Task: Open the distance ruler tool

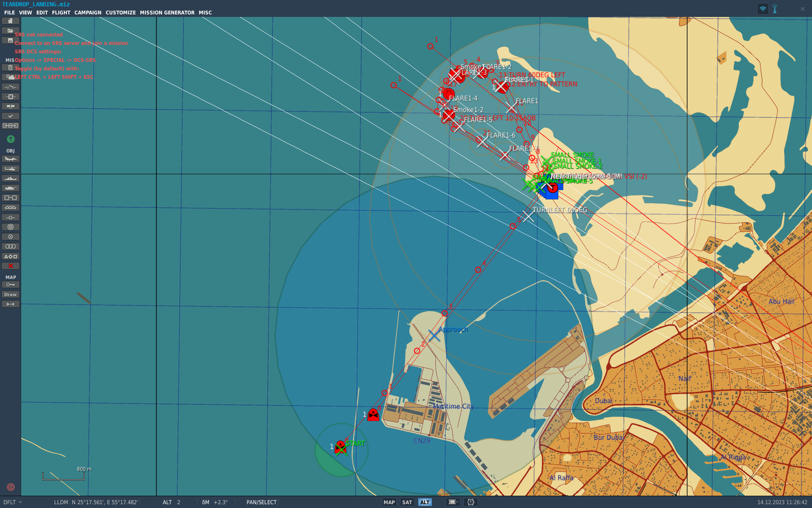Action: coord(11,304)
